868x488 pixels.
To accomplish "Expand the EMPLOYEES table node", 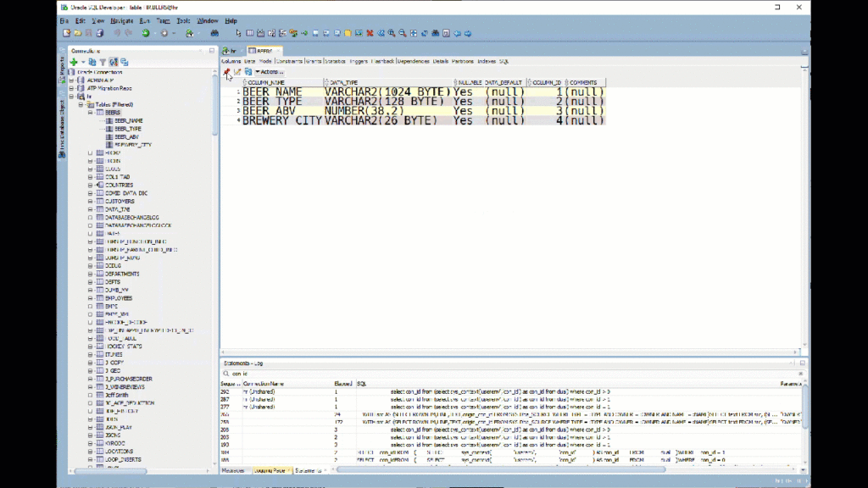I will coord(90,297).
